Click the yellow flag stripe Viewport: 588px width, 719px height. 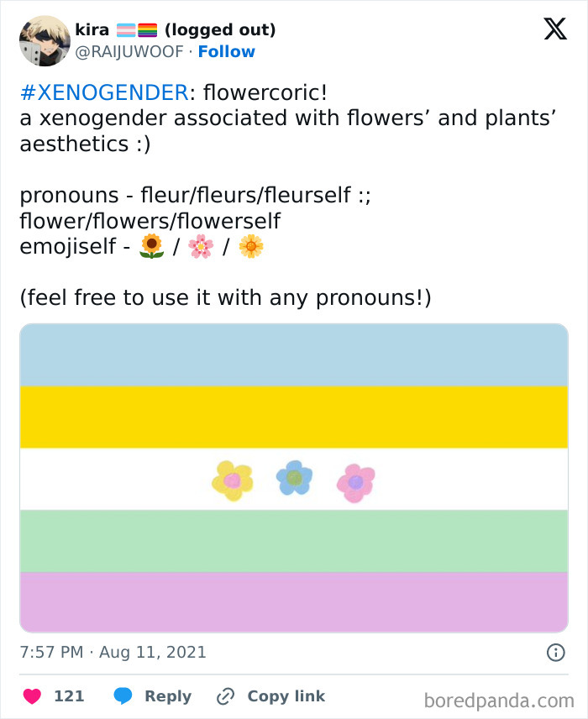pyautogui.click(x=294, y=417)
